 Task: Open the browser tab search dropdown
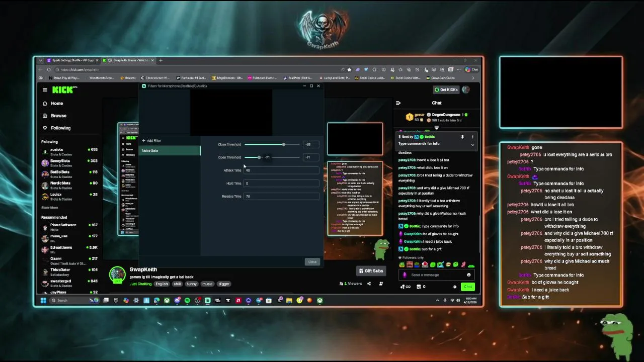pyautogui.click(x=41, y=60)
